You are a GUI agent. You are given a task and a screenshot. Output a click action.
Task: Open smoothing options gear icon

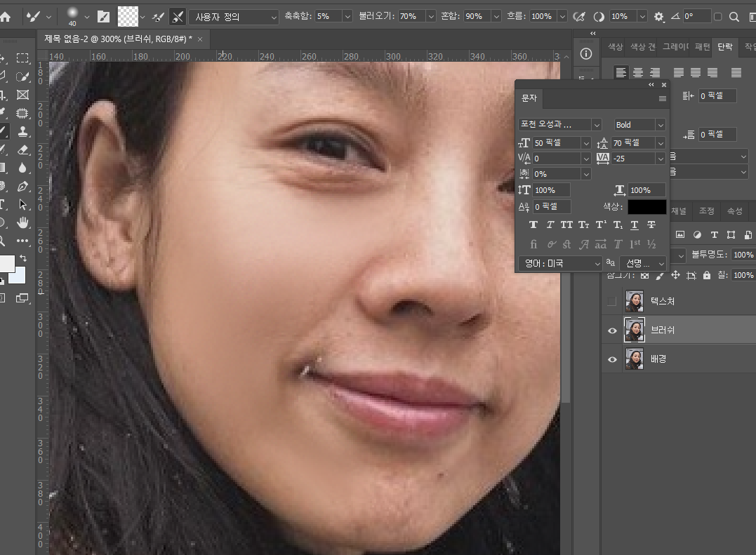coord(658,17)
